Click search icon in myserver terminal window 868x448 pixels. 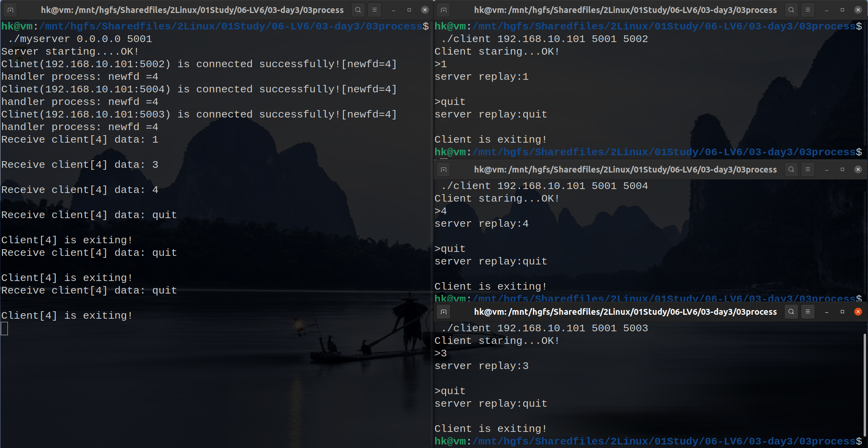coord(358,10)
